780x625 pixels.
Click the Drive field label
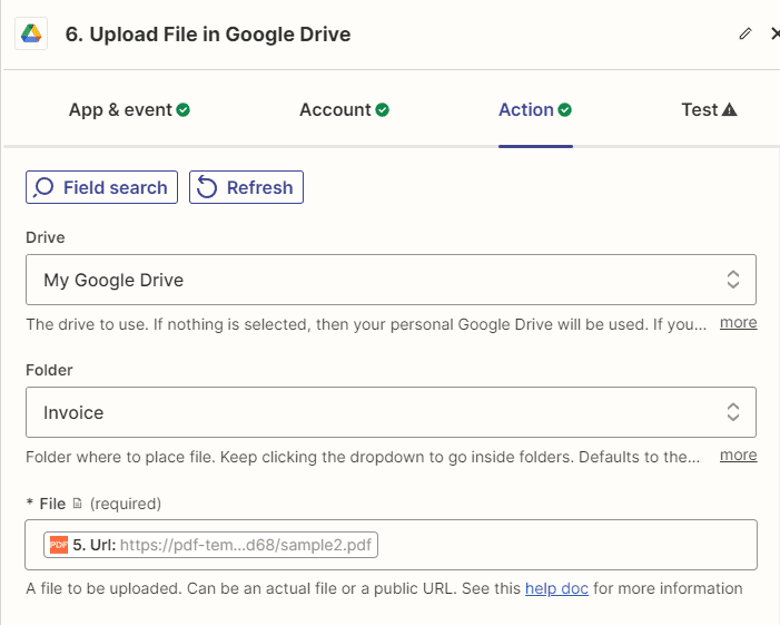45,237
